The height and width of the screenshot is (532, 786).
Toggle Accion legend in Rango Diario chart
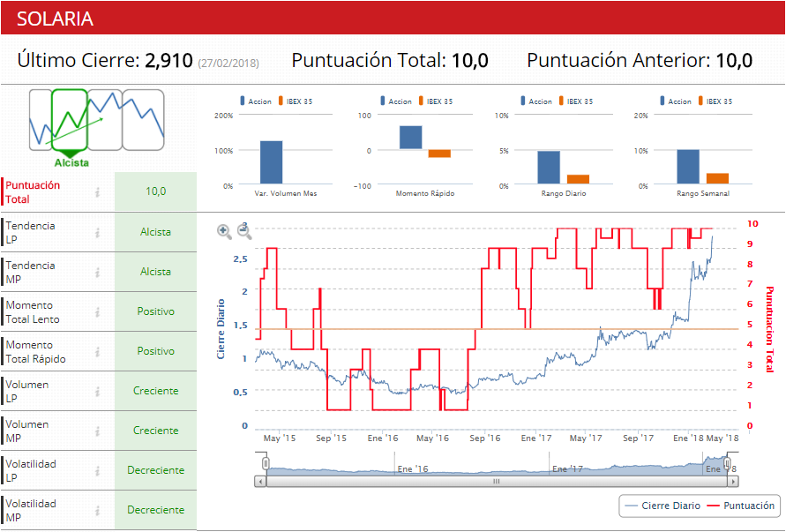pos(536,101)
